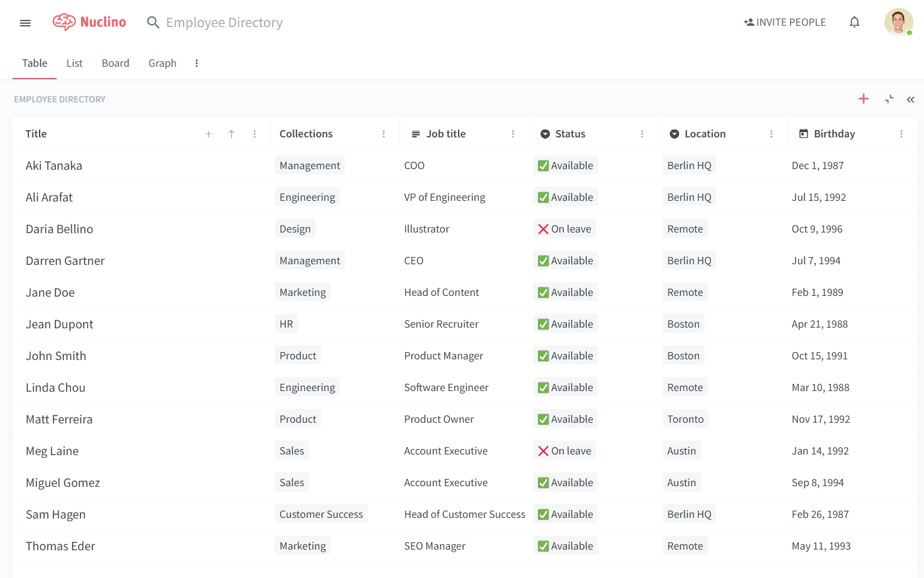924x578 pixels.
Task: Click the INVITE PEOPLE button
Action: (785, 22)
